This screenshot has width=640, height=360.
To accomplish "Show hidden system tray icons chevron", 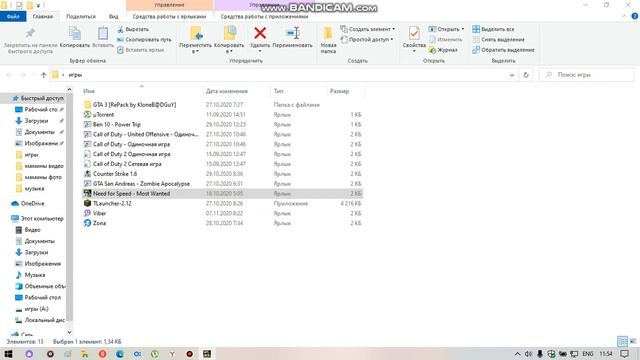I will [517, 353].
